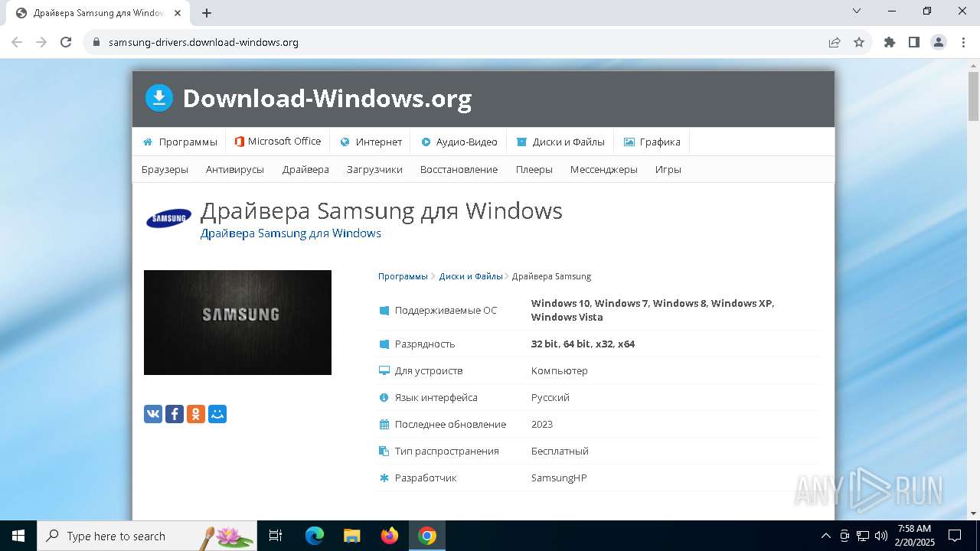Open Аудио-Видео menu item

(x=459, y=142)
